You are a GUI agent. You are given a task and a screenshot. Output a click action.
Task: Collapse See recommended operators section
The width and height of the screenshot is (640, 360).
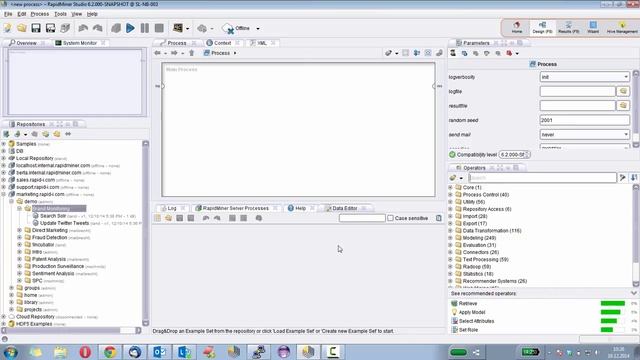633,293
